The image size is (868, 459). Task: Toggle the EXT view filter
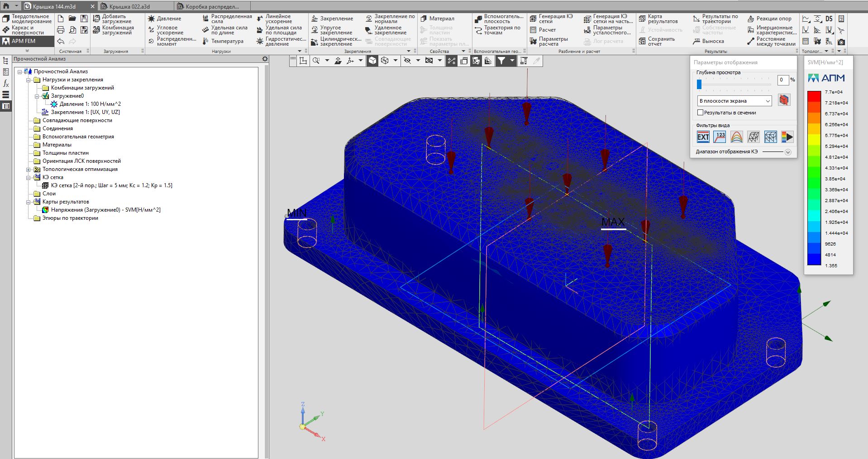(x=703, y=137)
